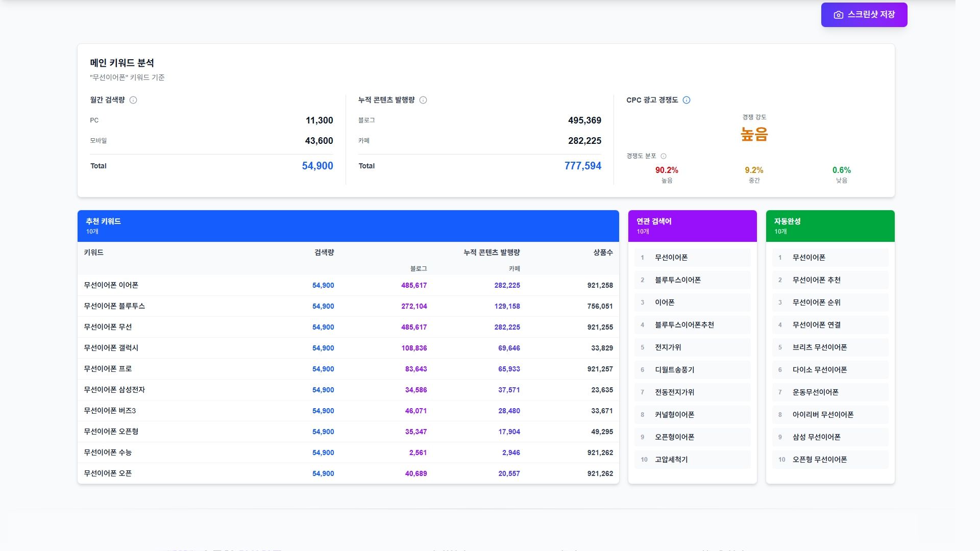Click the CPC 광고 경쟁도 info icon

coord(687,100)
